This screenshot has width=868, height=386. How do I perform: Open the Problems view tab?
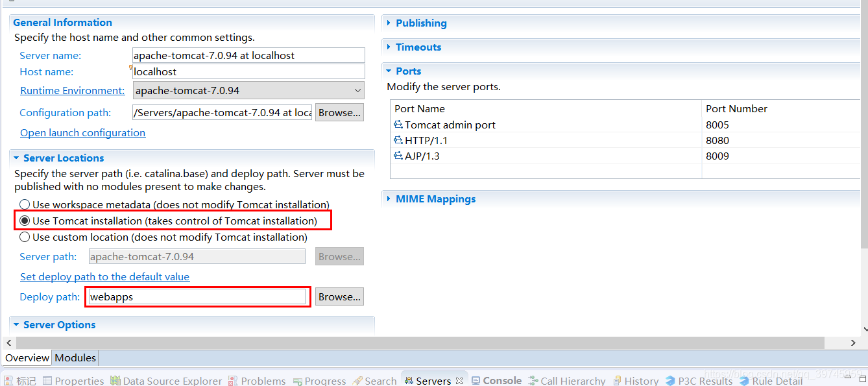[257, 381]
